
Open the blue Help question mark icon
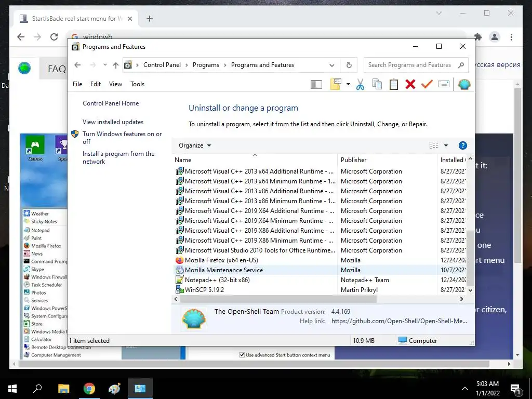(x=462, y=145)
